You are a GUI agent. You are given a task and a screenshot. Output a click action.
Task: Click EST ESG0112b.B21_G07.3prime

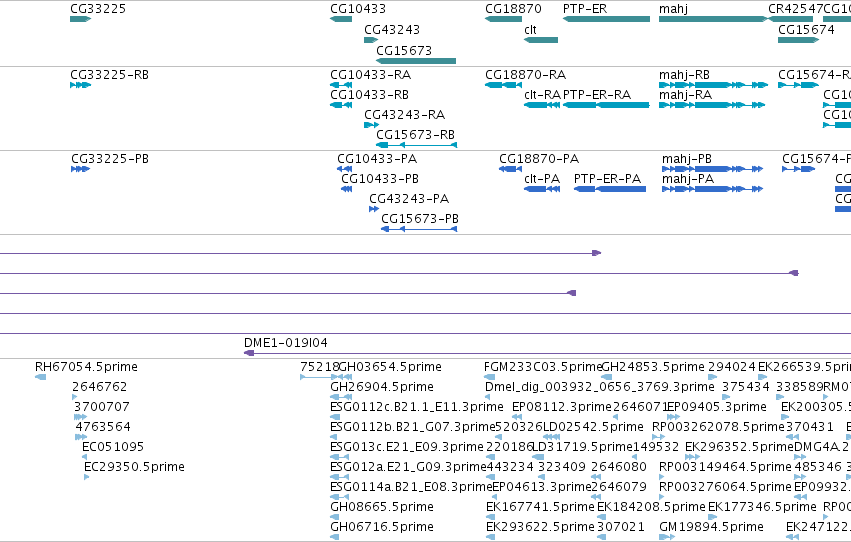click(413, 427)
